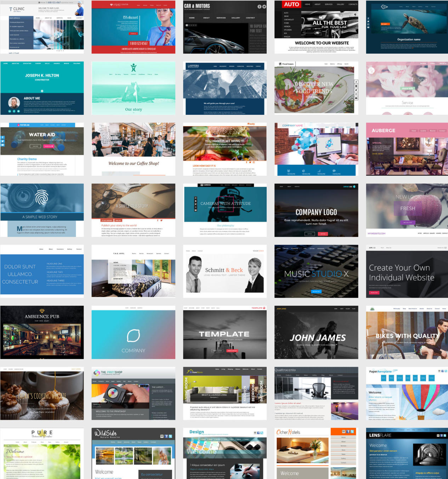Select the Wellness & Spa template
Image resolution: width=448 pixels, height=479 pixels.
[x=407, y=88]
